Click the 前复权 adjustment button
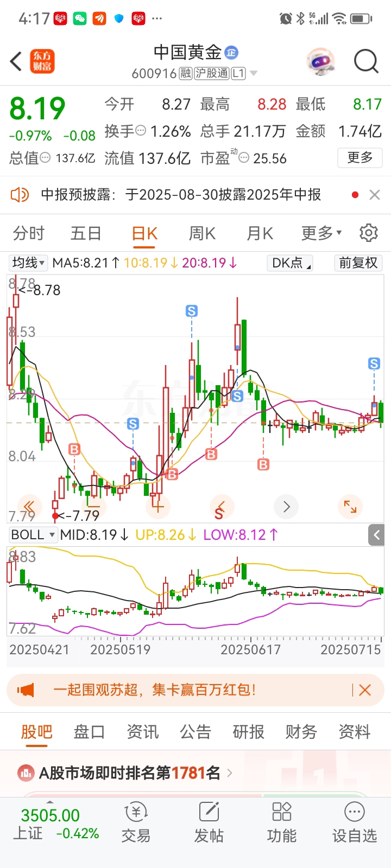Screen dimensions: 391x868 [358, 263]
